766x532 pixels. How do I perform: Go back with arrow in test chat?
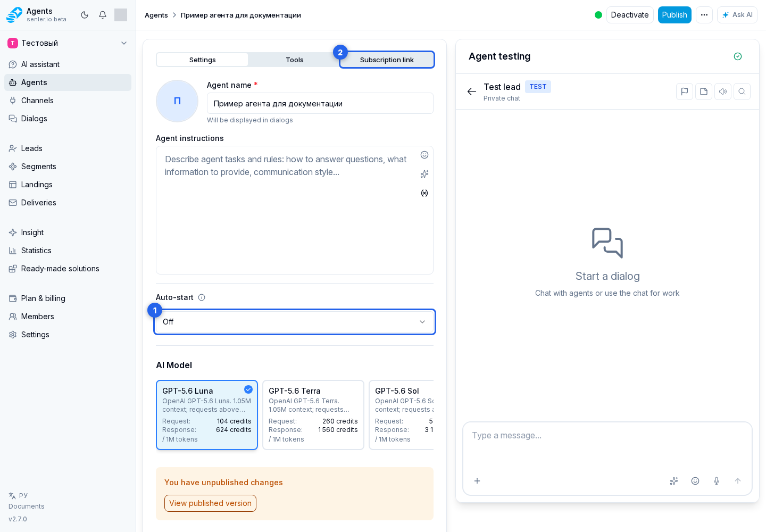pos(472,92)
